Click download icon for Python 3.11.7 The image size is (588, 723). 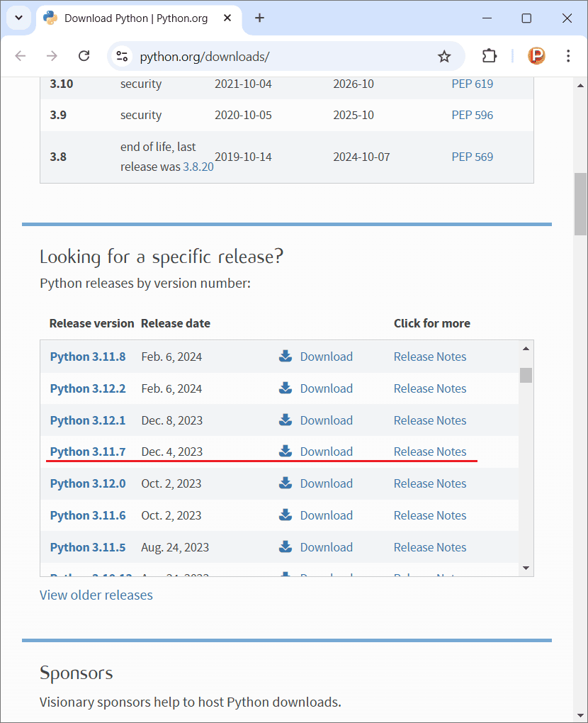coord(285,451)
